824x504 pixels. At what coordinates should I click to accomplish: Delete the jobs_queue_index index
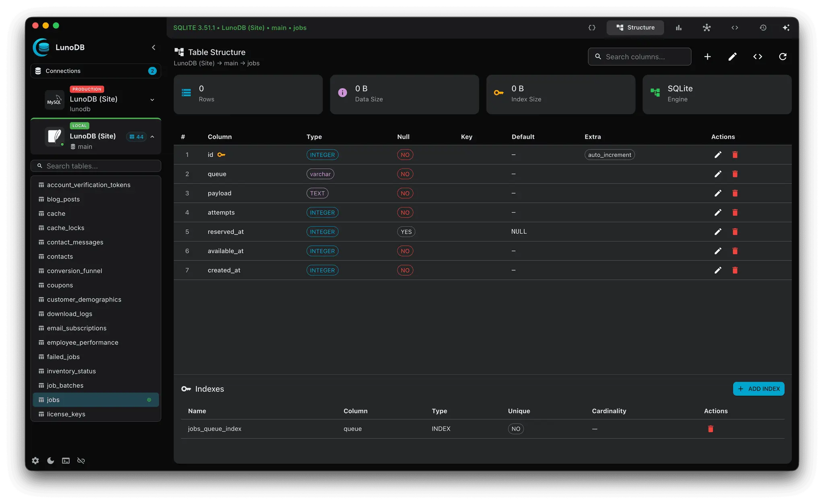coord(711,429)
